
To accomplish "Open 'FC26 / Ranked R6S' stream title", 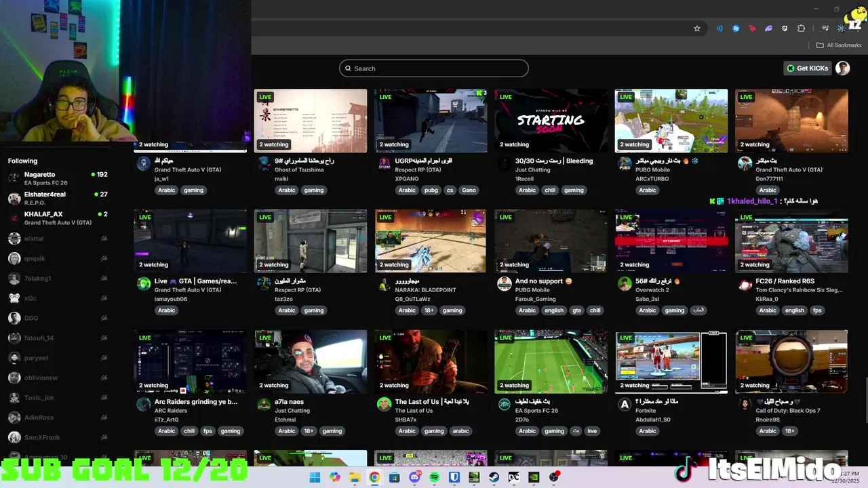I will (785, 281).
